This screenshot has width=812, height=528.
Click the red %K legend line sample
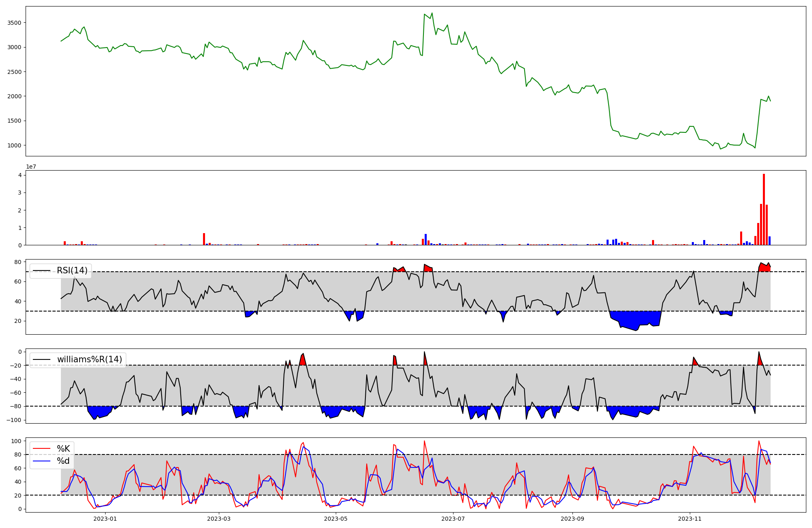[x=42, y=449]
